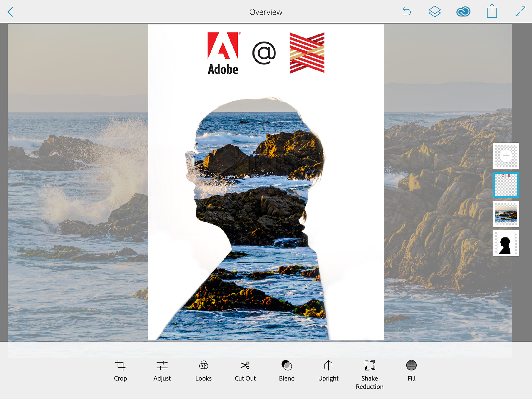Open Shake Reduction tool
The image size is (532, 399).
(370, 375)
